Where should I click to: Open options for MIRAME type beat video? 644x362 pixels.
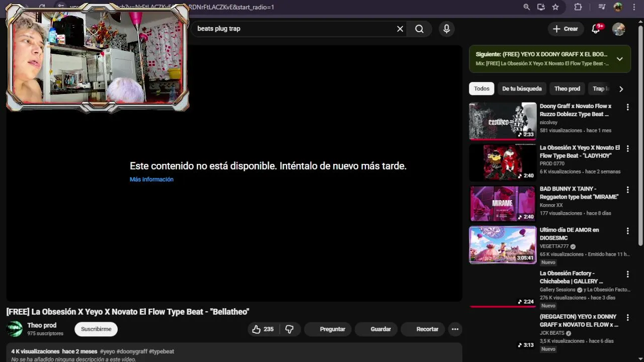coord(627,190)
